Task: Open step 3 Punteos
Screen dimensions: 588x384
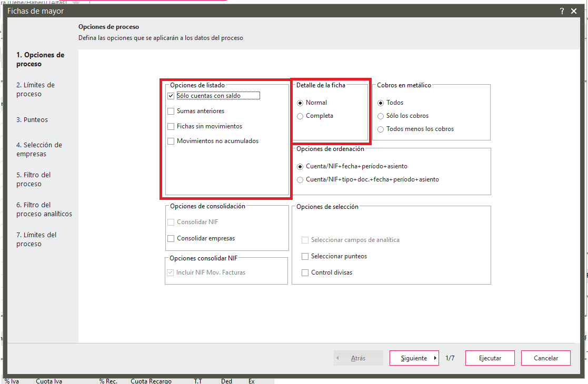Action: pyautogui.click(x=32, y=120)
